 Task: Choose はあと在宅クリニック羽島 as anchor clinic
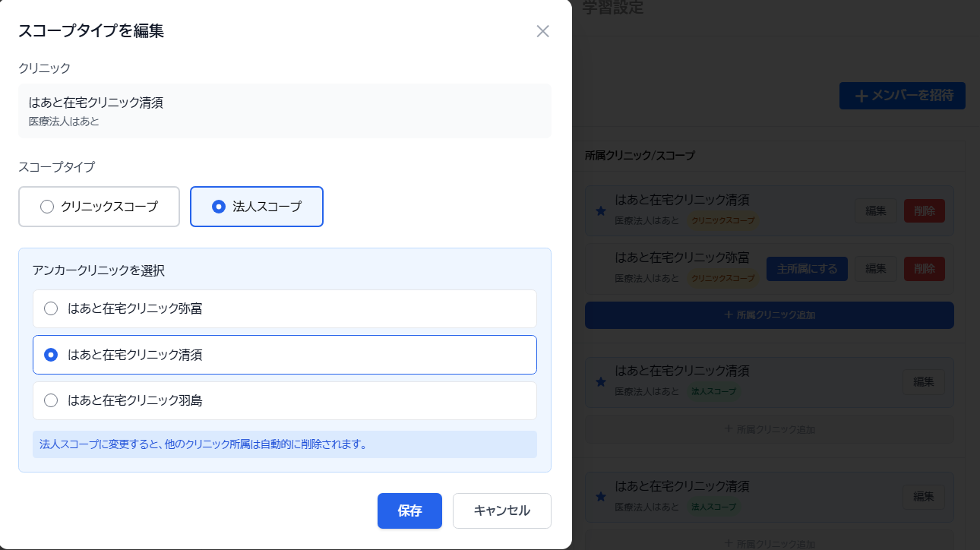pos(51,400)
